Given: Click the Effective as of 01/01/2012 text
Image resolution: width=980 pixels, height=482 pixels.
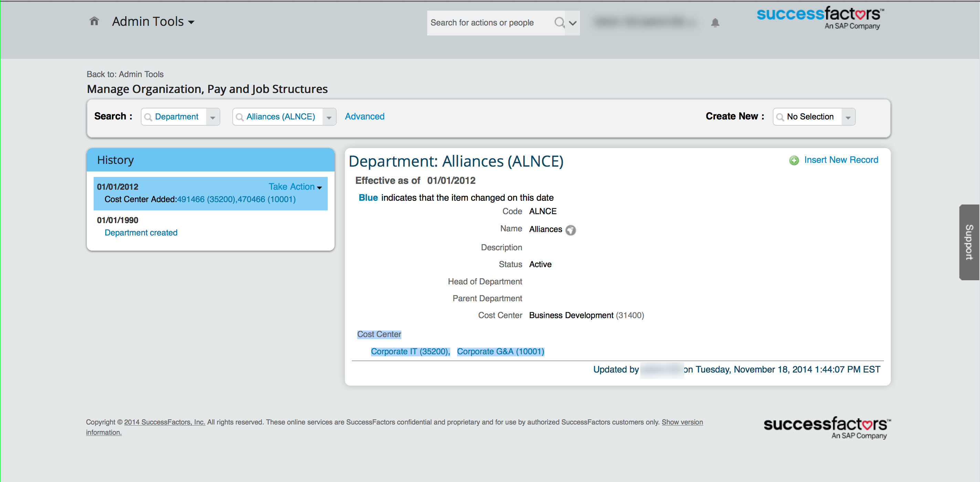Looking at the screenshot, I should [x=415, y=180].
